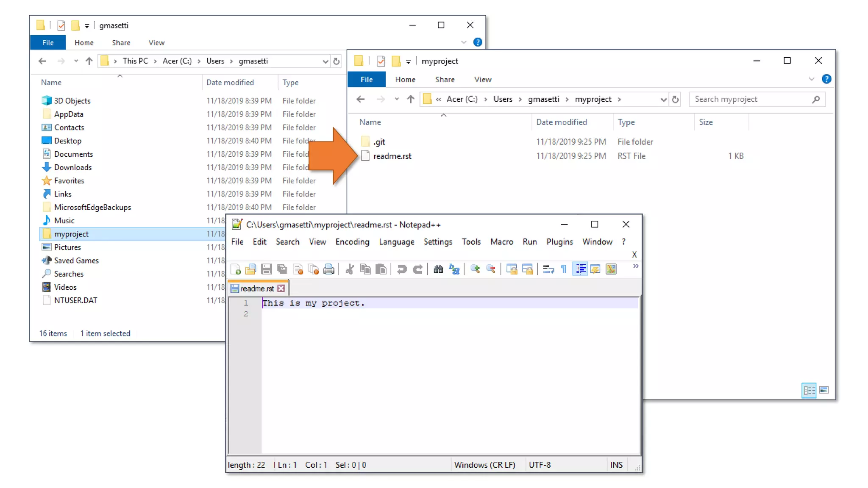Click the Zoom In magnifier icon
Viewport: 868px width, 488px height.
[475, 269]
